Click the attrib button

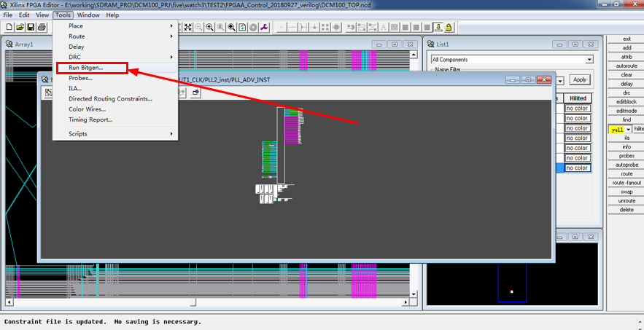(626, 57)
